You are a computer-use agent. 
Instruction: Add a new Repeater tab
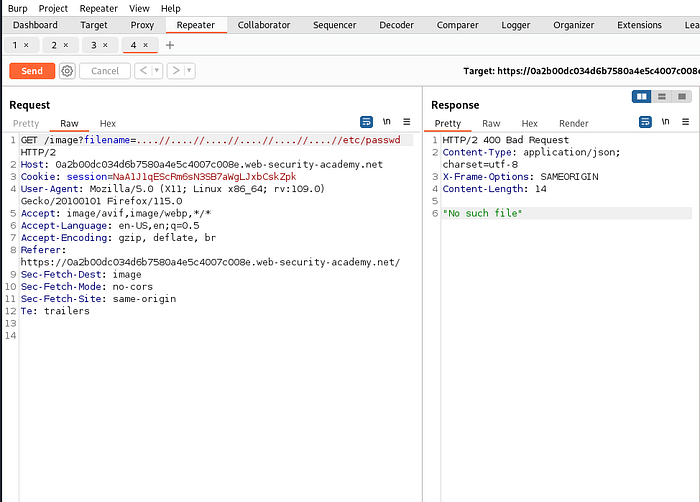pyautogui.click(x=170, y=45)
